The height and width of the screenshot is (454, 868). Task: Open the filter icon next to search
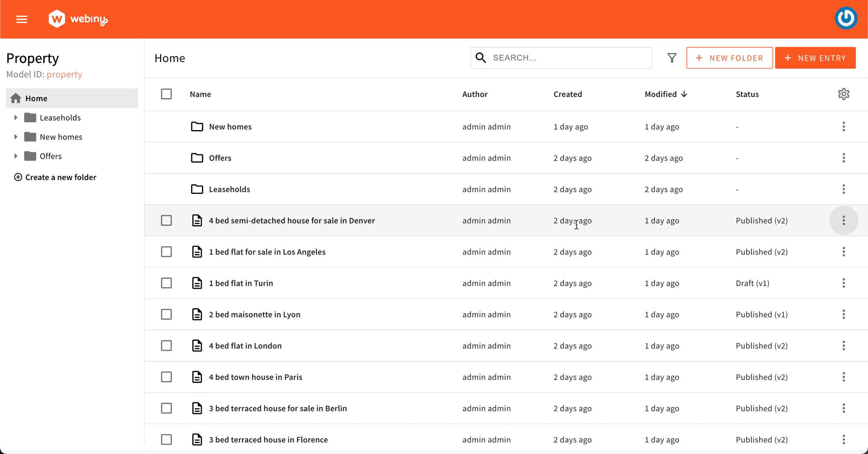pyautogui.click(x=671, y=58)
